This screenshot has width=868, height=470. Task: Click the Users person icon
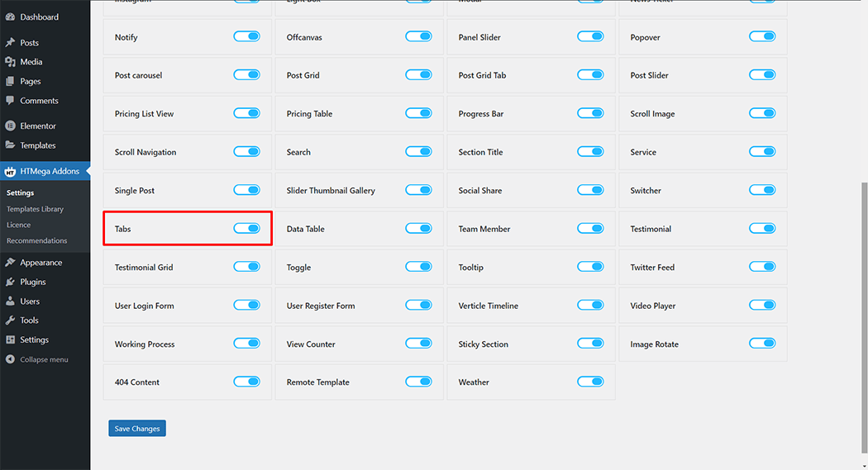[x=10, y=301]
